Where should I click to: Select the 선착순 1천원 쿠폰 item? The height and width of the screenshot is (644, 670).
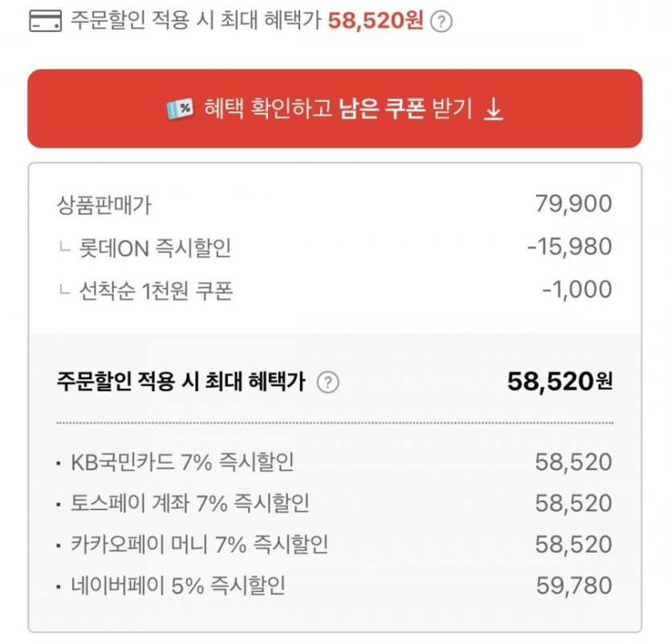pos(156,290)
